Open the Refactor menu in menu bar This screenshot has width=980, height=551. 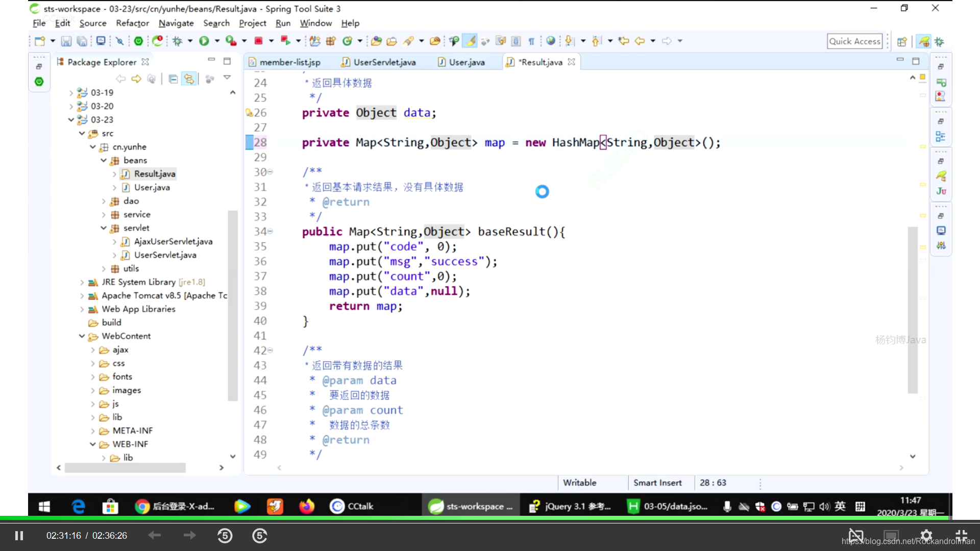[133, 23]
